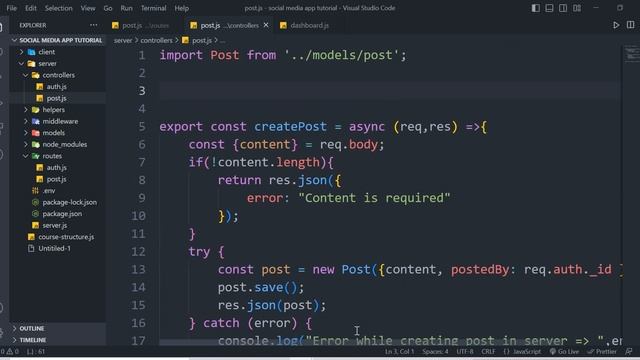Split editor right icon

[631, 25]
